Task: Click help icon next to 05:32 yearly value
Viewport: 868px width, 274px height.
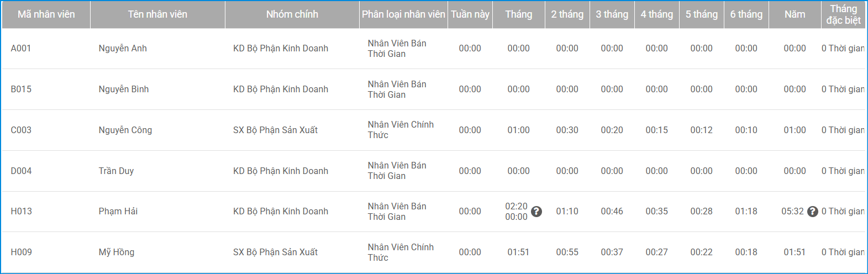Action: click(x=812, y=212)
